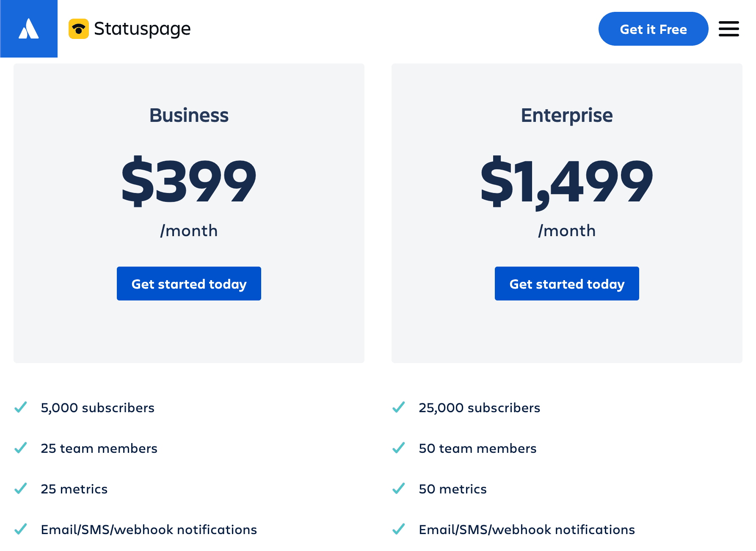Click Get started today under Business

click(189, 284)
